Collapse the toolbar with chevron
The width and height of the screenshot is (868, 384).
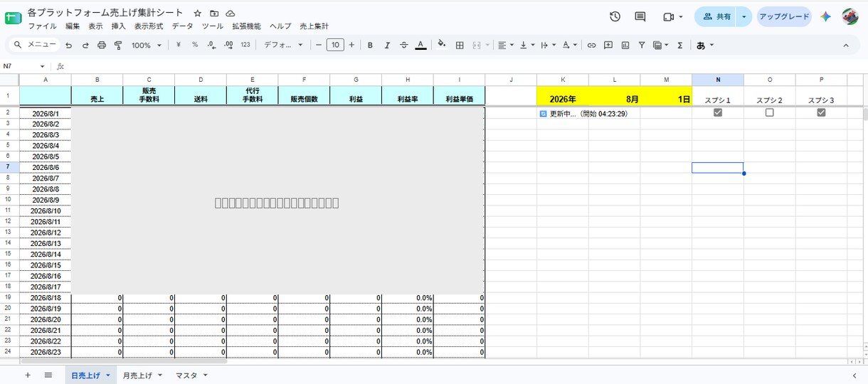(846, 45)
